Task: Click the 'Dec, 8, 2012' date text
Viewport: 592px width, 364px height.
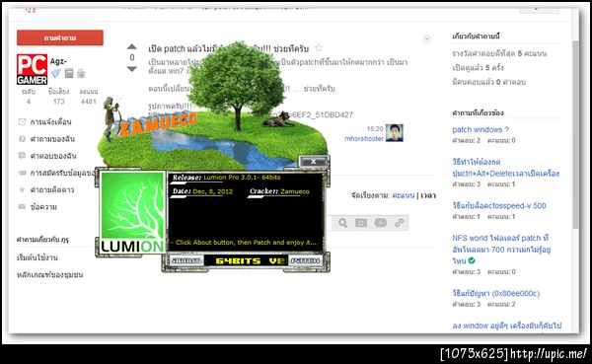Action: [x=212, y=191]
